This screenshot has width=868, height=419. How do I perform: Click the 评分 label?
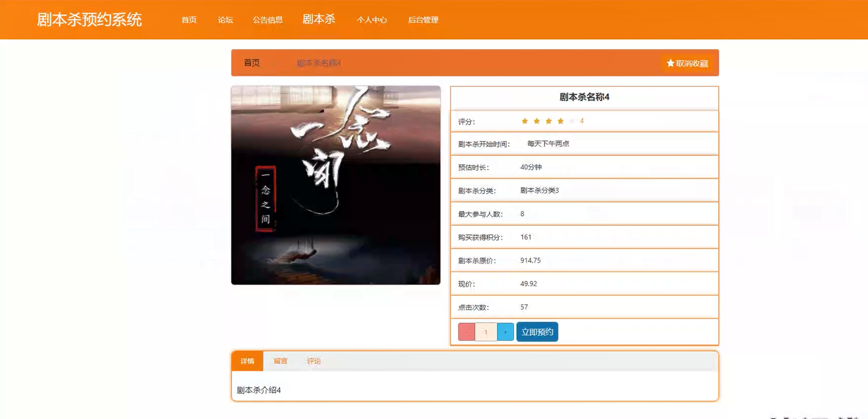coord(466,122)
